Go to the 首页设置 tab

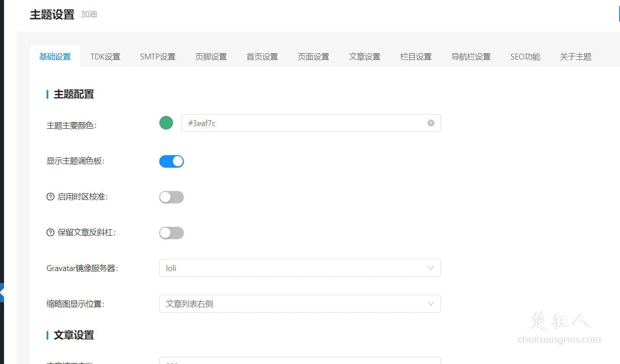262,56
